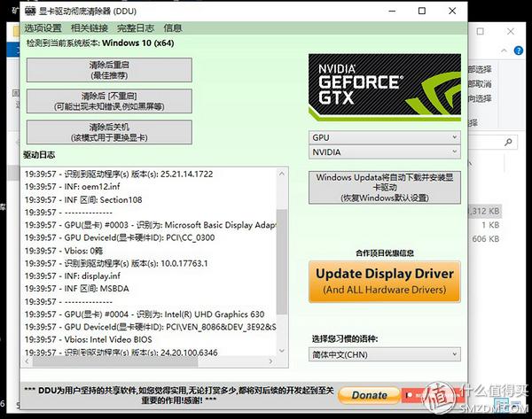Click the NVIDIA GeForce GTX logo image
This screenshot has width=532, height=419.
[385, 88]
